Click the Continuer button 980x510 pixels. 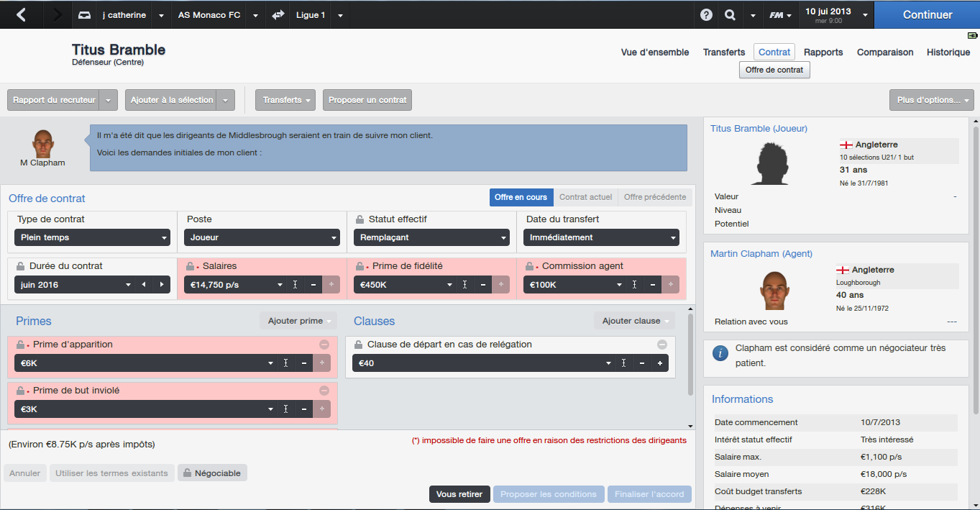[x=928, y=14]
